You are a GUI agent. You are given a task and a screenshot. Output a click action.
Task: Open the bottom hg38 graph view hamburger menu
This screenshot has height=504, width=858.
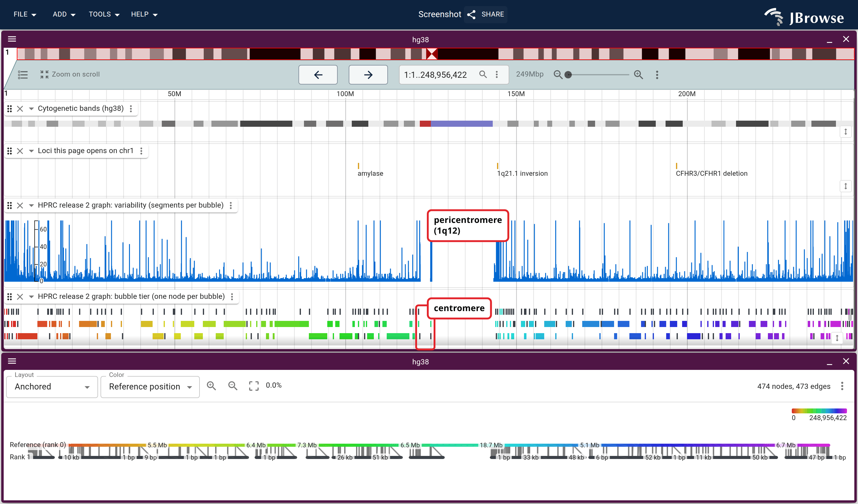click(x=12, y=361)
